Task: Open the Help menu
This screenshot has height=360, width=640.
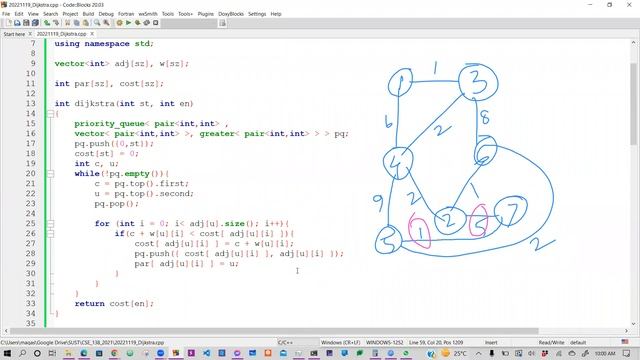Action: 276,14
